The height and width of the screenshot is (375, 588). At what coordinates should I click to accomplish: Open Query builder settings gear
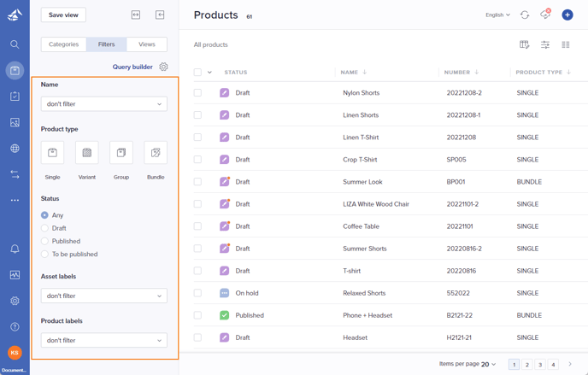pyautogui.click(x=163, y=67)
